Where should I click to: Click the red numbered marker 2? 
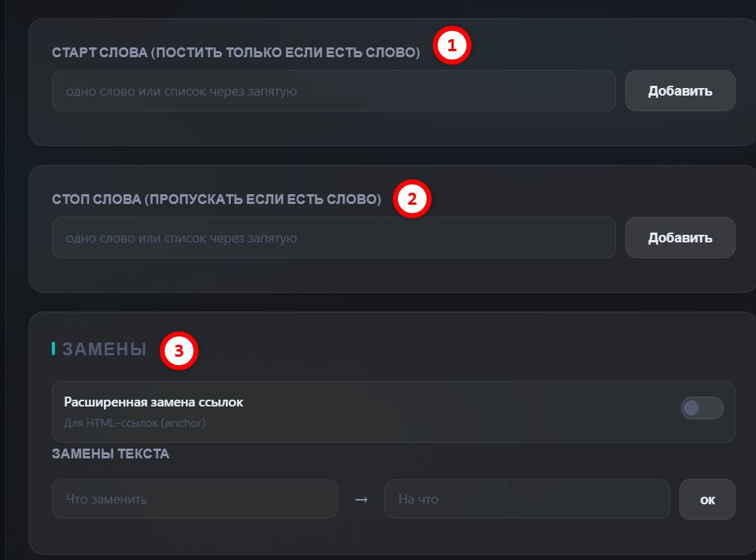(x=411, y=199)
